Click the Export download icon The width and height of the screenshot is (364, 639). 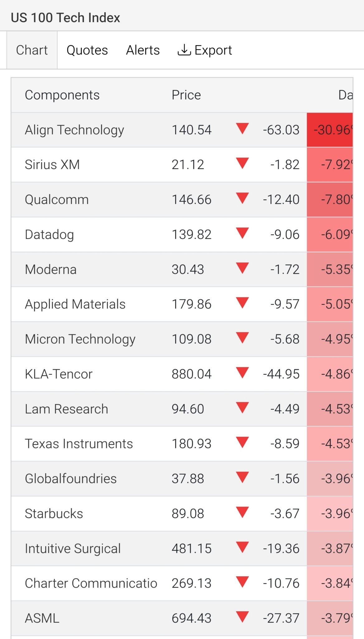point(184,50)
